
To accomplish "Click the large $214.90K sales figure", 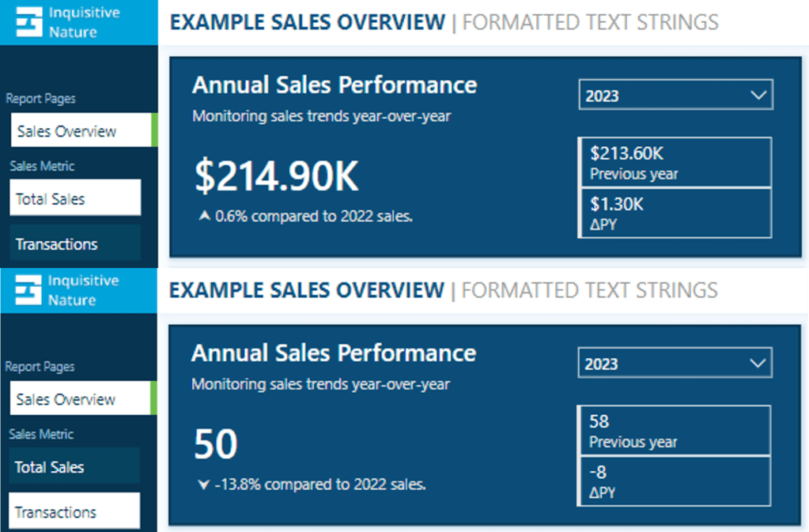I will 277,178.
